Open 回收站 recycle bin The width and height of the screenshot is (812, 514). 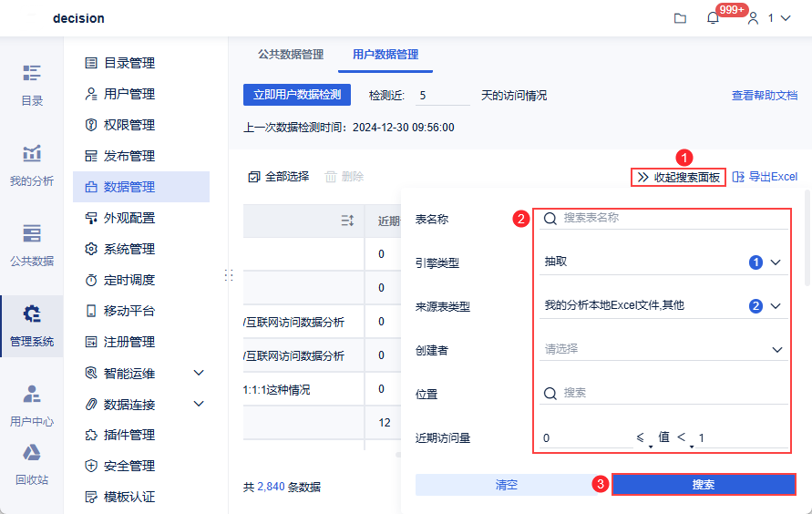(32, 464)
